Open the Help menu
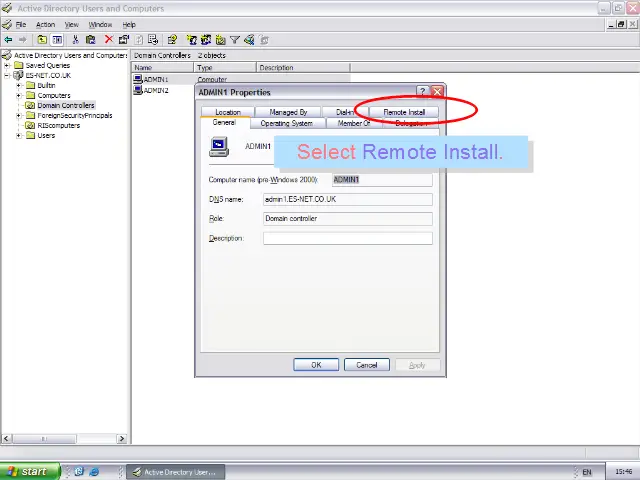 coord(129,24)
